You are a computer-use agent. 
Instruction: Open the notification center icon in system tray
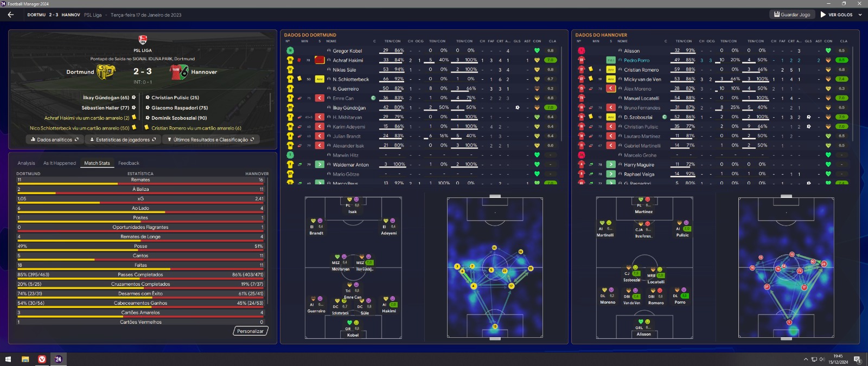pos(857,359)
